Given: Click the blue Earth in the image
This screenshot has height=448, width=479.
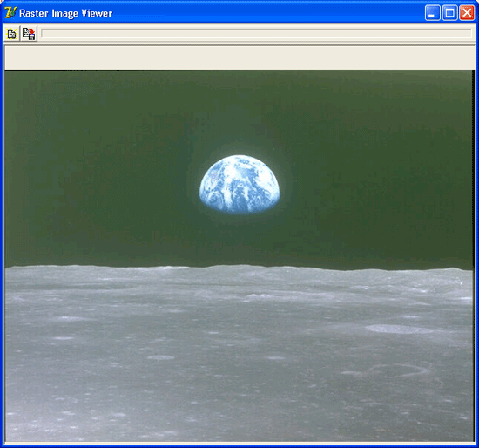Looking at the screenshot, I should tap(239, 184).
